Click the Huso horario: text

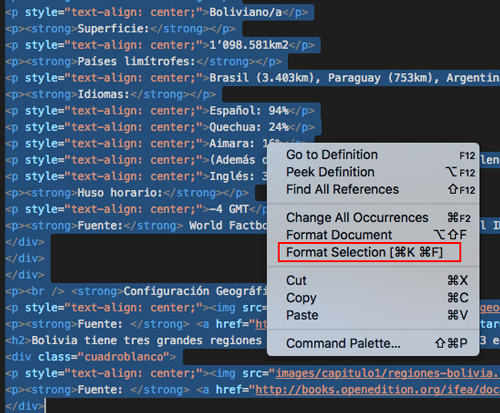coord(120,193)
